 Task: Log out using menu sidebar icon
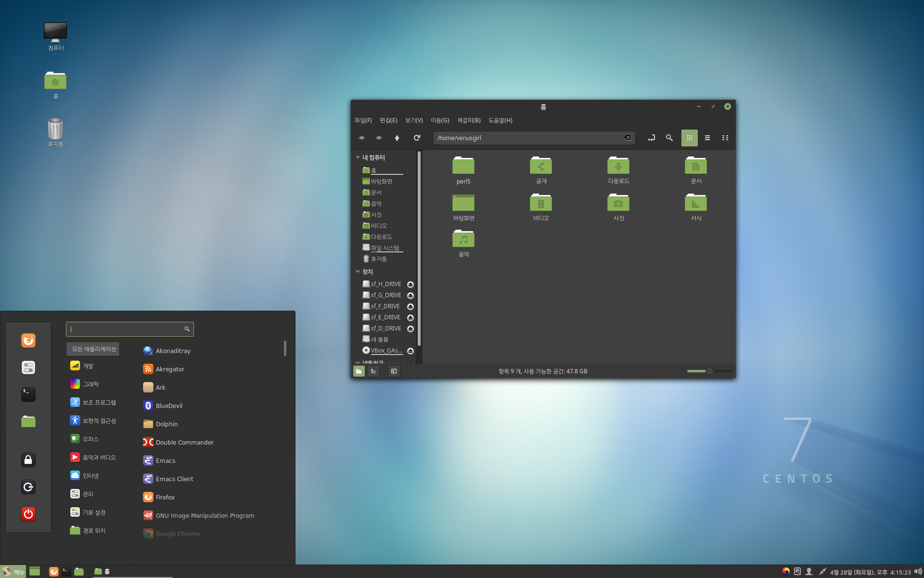[28, 487]
